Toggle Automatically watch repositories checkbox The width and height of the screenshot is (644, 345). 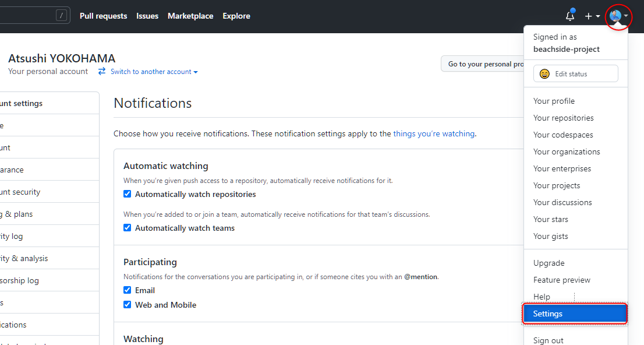pos(128,194)
